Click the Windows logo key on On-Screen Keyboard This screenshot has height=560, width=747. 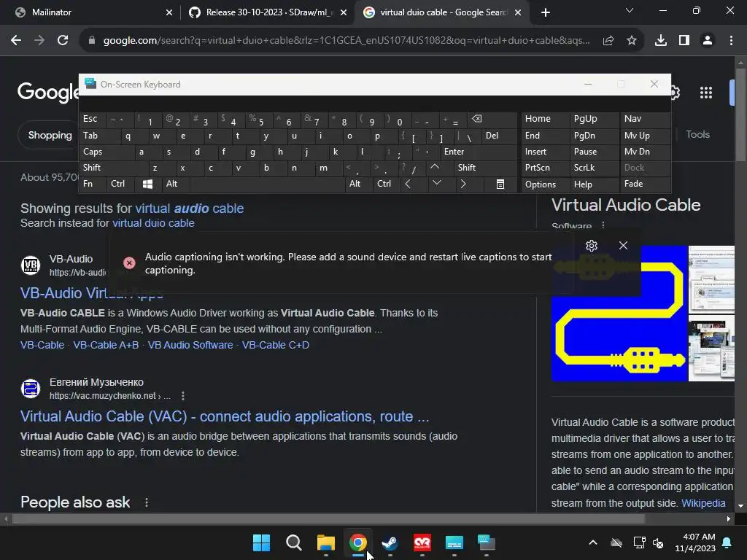pos(147,184)
